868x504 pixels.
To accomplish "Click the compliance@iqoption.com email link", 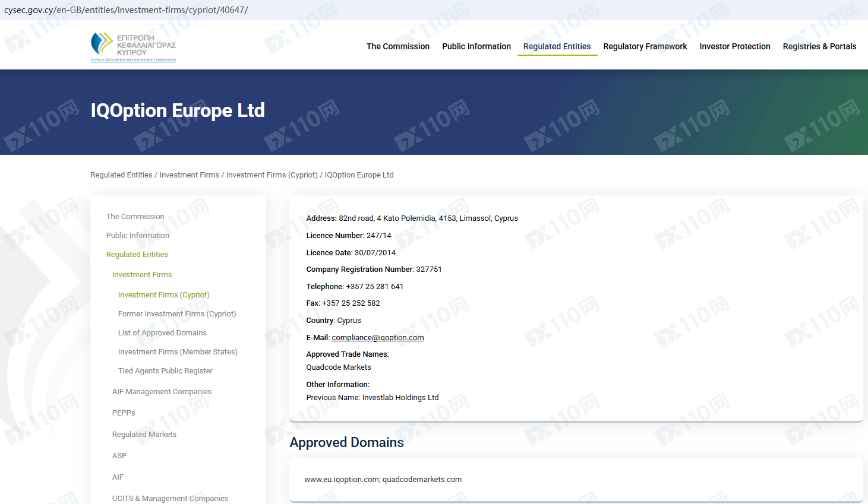I will [377, 338].
